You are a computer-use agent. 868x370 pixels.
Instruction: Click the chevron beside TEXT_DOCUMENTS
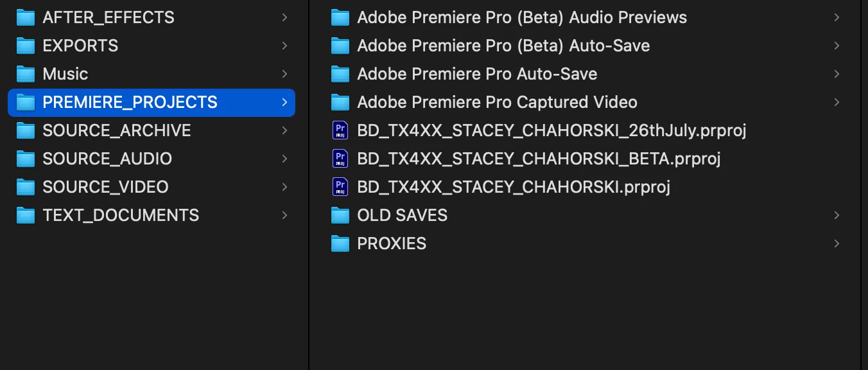pos(284,215)
